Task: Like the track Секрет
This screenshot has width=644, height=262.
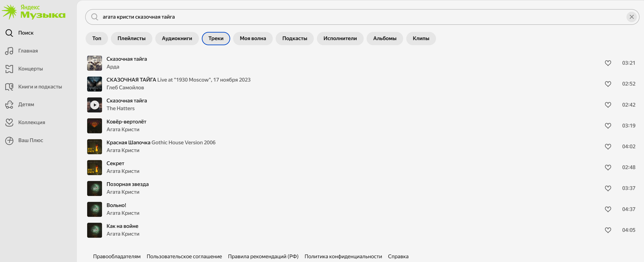Action: coord(608,167)
